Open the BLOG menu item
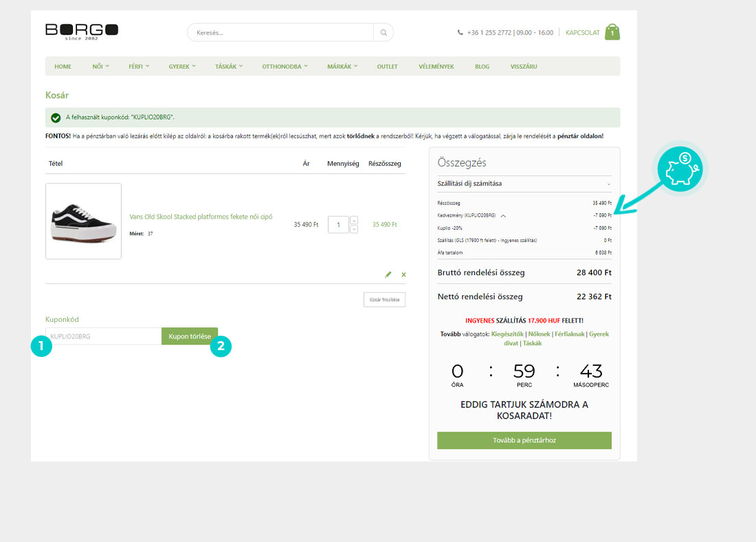Screen dimensions: 756x542 (482, 67)
